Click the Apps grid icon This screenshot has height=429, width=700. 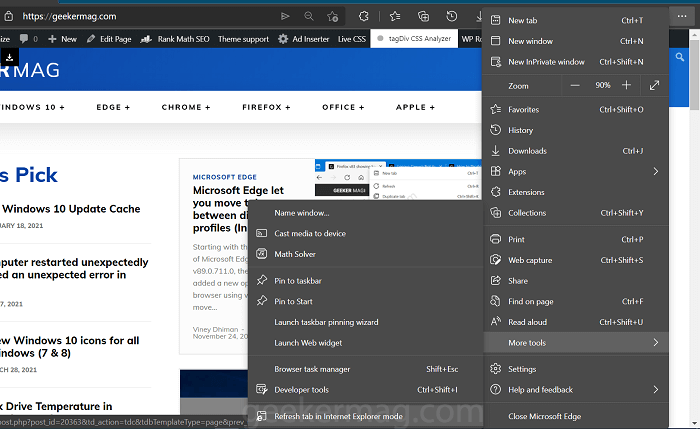[496, 171]
